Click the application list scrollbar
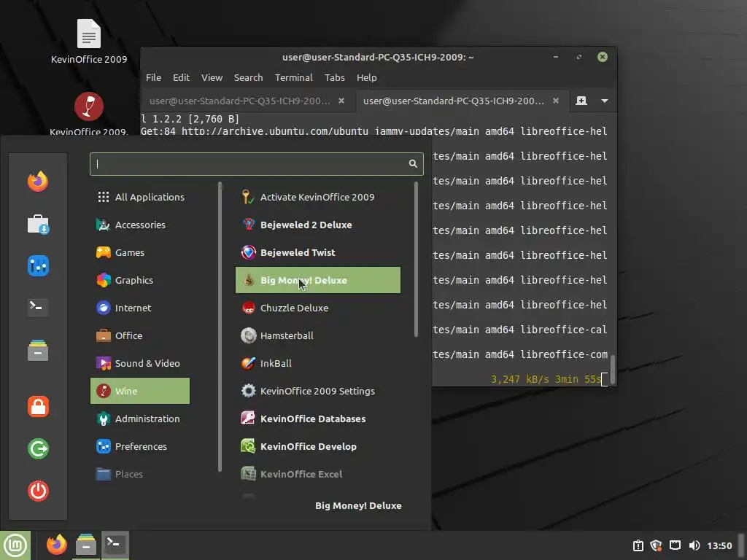This screenshot has height=560, width=747. (416, 260)
